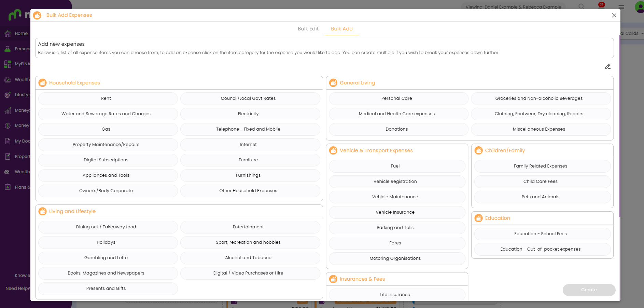Image resolution: width=644 pixels, height=308 pixels.
Task: Select Child Care Fees expense
Action: (x=543, y=182)
